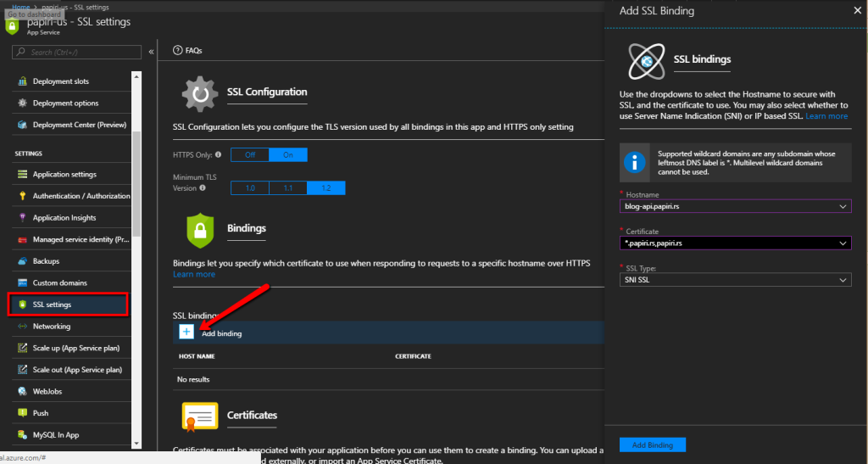868x464 pixels.
Task: Click the green Bindings lock shield icon
Action: pos(200,230)
